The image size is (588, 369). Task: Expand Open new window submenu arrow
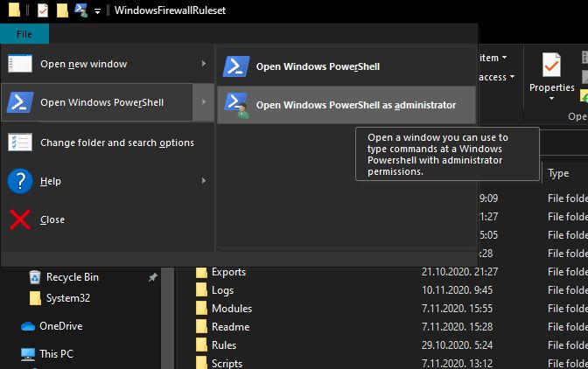204,64
